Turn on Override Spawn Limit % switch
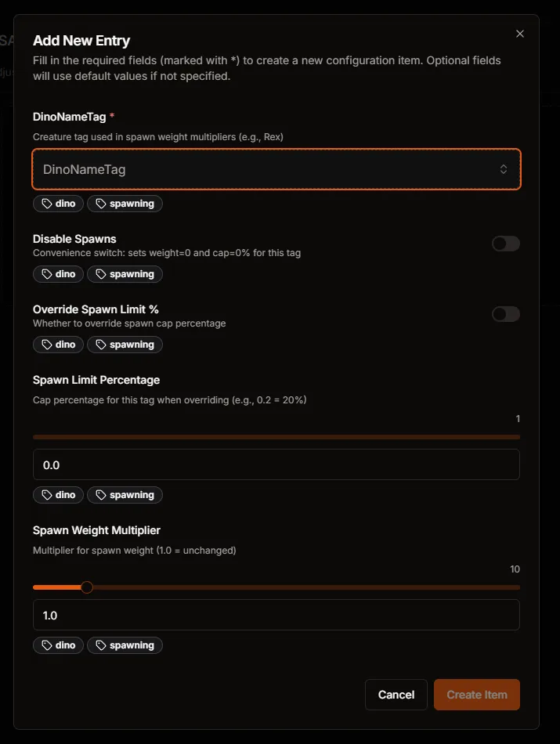Screen dimensions: 560x744 (505, 314)
